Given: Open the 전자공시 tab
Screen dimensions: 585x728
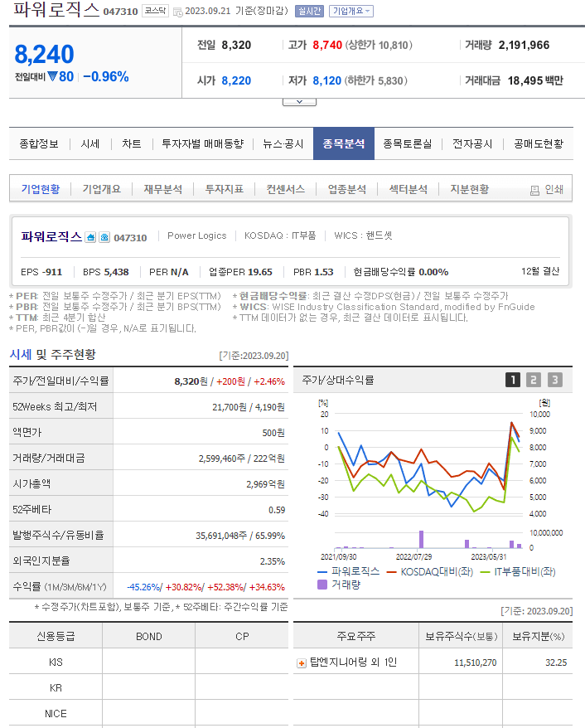Looking at the screenshot, I should click(x=472, y=144).
